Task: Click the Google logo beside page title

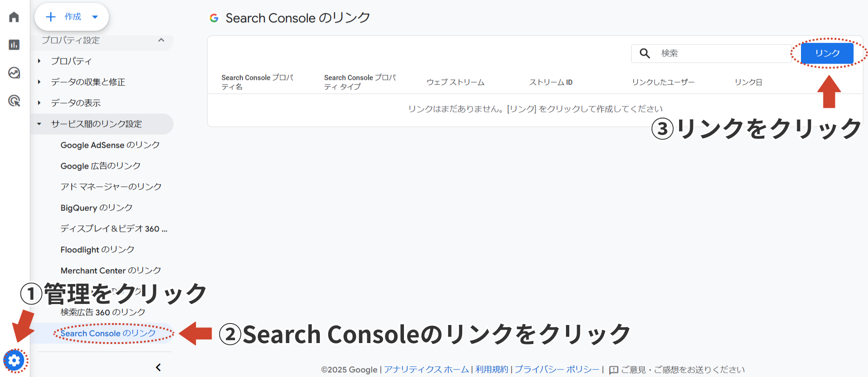Action: click(x=214, y=18)
